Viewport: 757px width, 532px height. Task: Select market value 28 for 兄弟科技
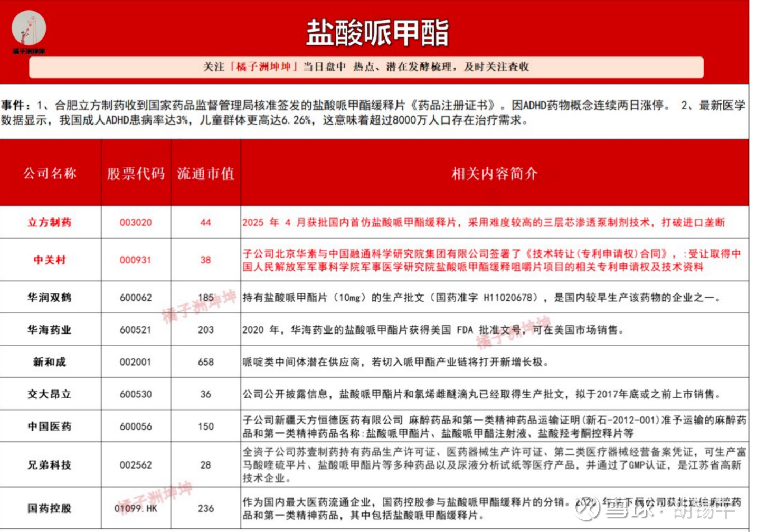click(x=206, y=465)
